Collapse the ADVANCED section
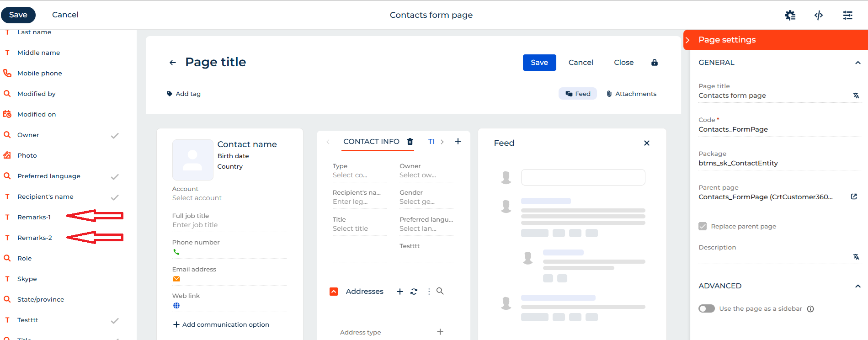The image size is (868, 340). (858, 286)
